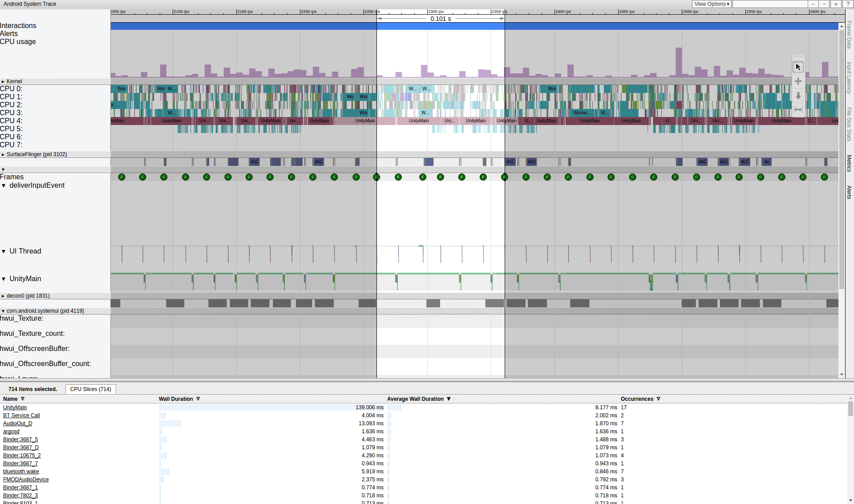Select the CPU 4: row label

pos(11,121)
